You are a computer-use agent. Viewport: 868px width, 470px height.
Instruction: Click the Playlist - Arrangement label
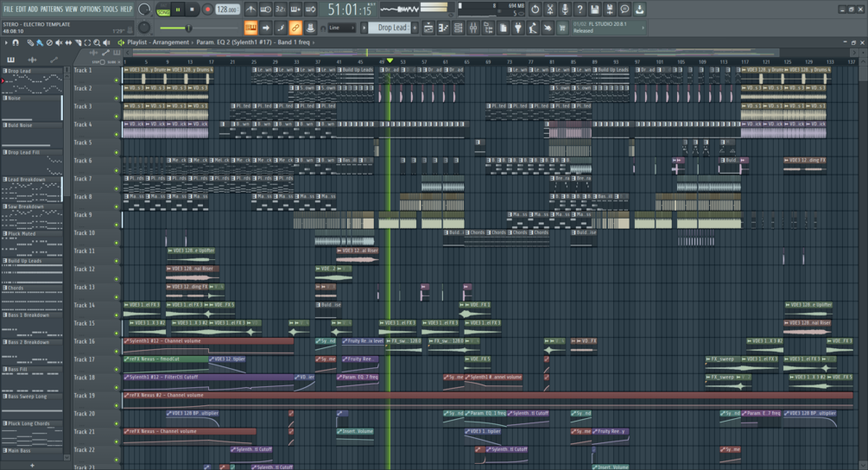pos(158,42)
